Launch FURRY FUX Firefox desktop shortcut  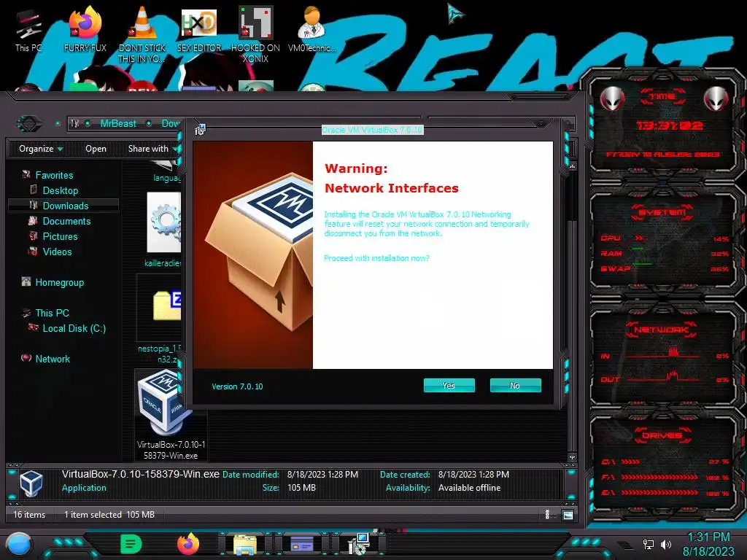pyautogui.click(x=85, y=29)
